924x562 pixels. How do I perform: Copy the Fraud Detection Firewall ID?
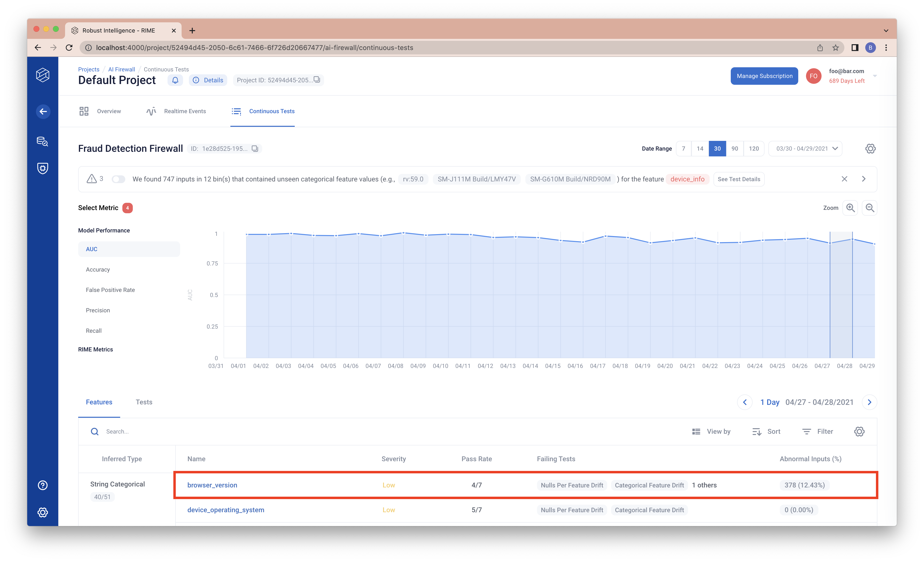(x=255, y=149)
